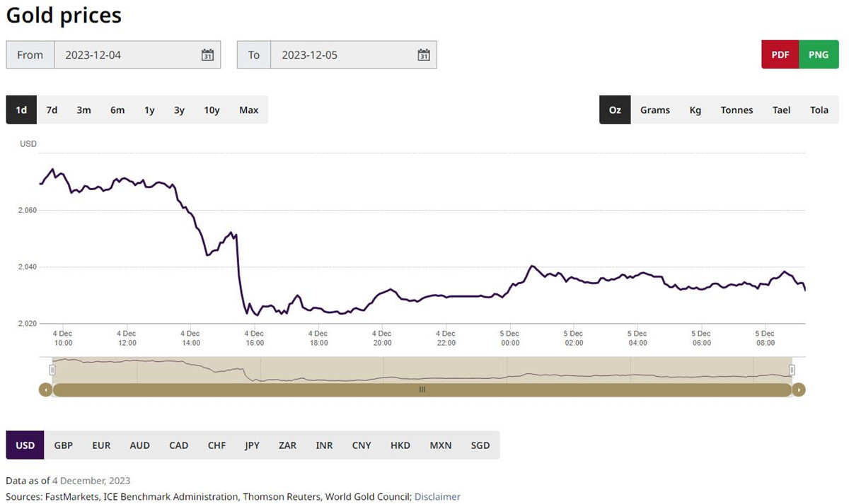Click the left range handle on the navigator

click(52, 370)
